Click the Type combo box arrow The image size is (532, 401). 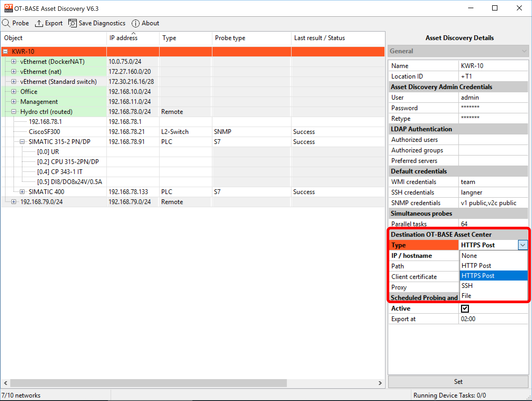(x=522, y=245)
